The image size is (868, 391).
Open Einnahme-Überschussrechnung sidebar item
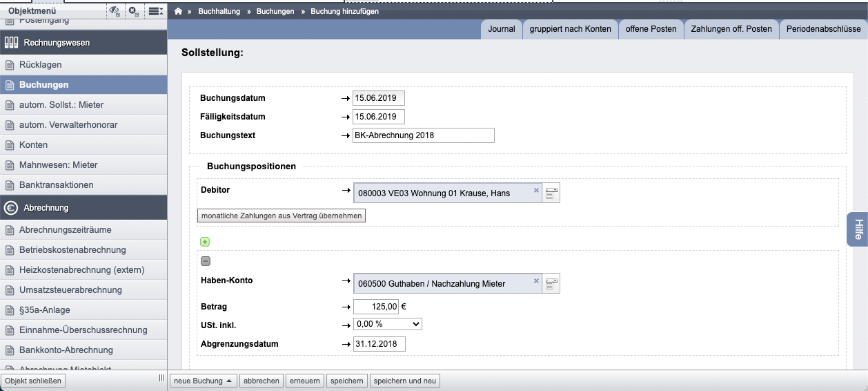83,330
